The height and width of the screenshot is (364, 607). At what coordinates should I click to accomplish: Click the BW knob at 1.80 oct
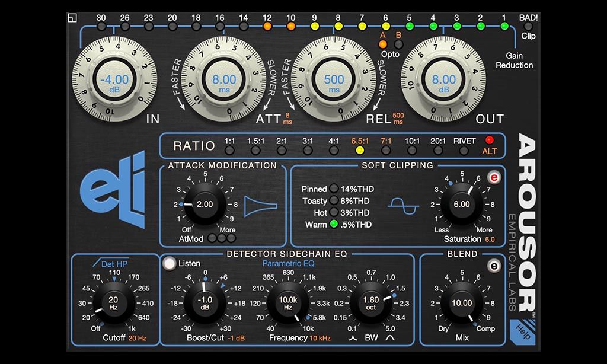click(x=371, y=303)
